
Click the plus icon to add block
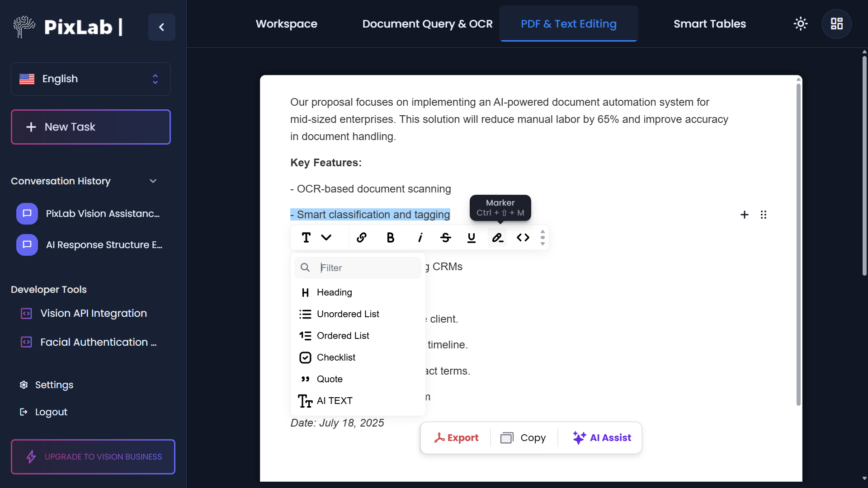pyautogui.click(x=745, y=215)
